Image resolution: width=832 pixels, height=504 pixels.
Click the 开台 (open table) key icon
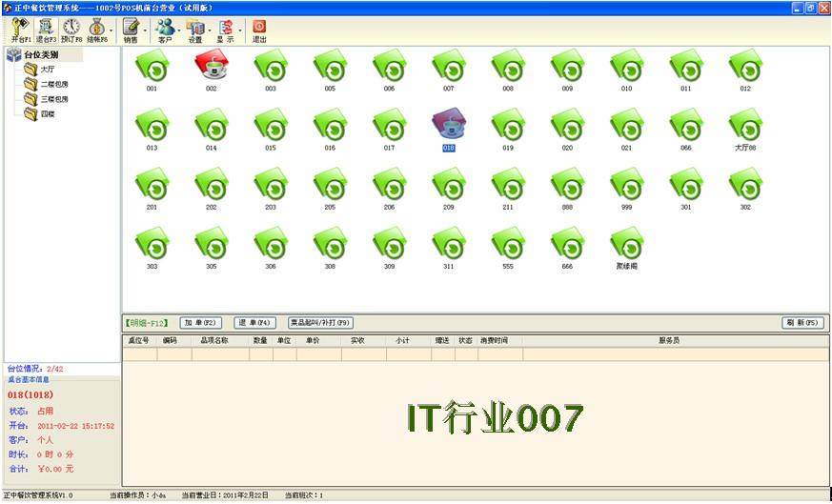19,28
